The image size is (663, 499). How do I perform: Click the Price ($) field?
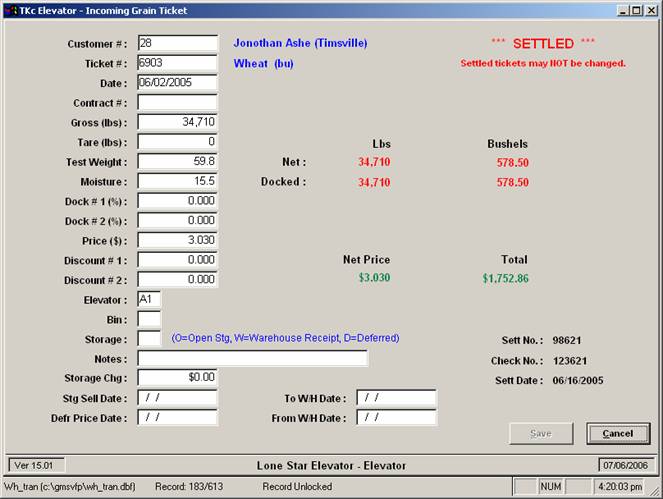tap(177, 241)
